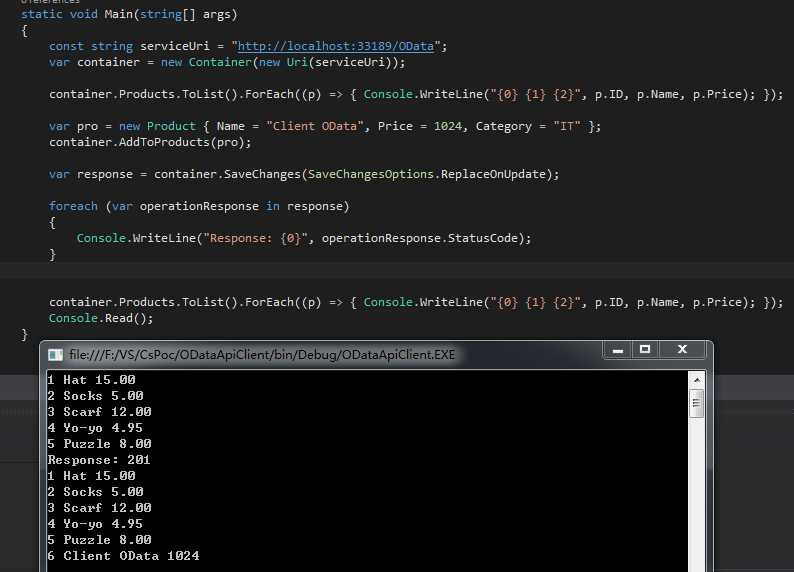The width and height of the screenshot is (794, 572).
Task: Click "4 Yo-yo 4.95" first console occurrence
Action: (x=95, y=428)
